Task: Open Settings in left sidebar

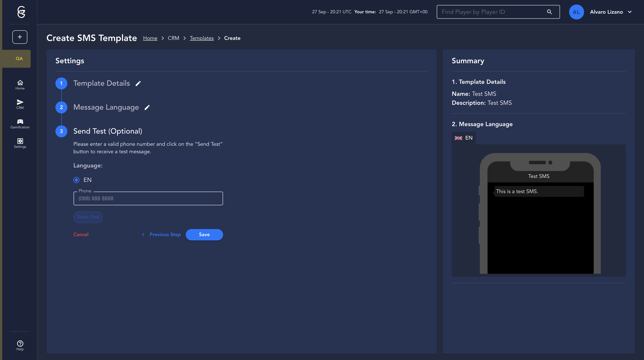Action: pyautogui.click(x=20, y=143)
